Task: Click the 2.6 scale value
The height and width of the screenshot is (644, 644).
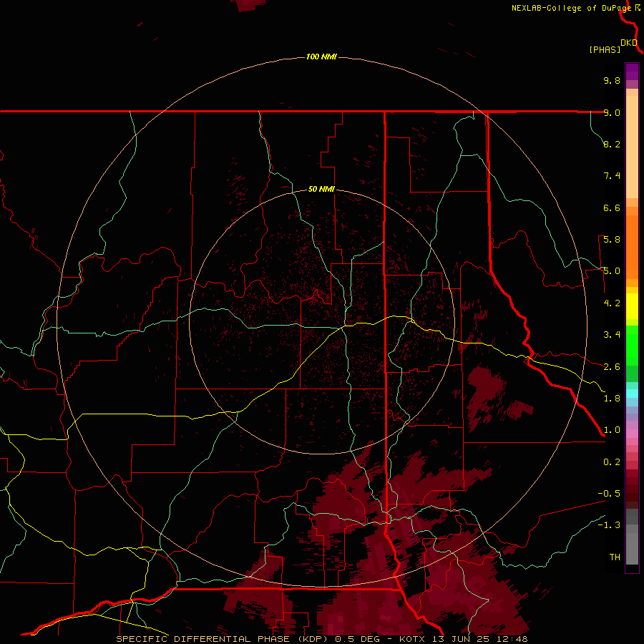Action: [x=612, y=367]
